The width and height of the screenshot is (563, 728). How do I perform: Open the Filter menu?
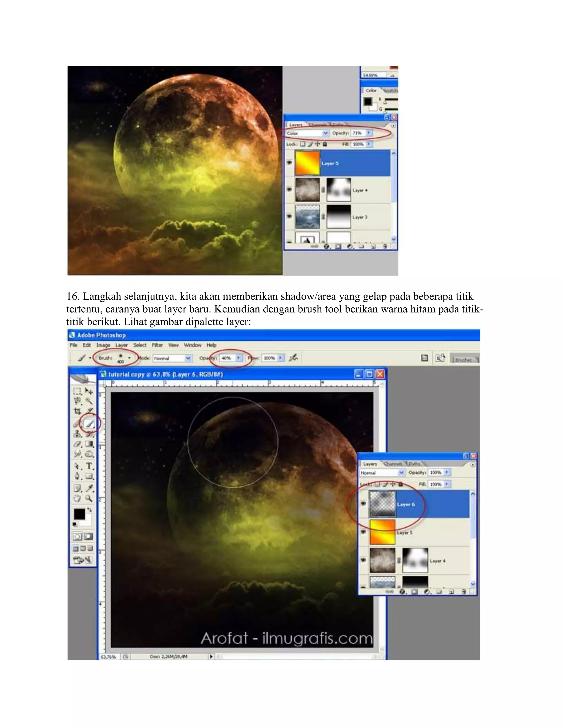tap(157, 345)
